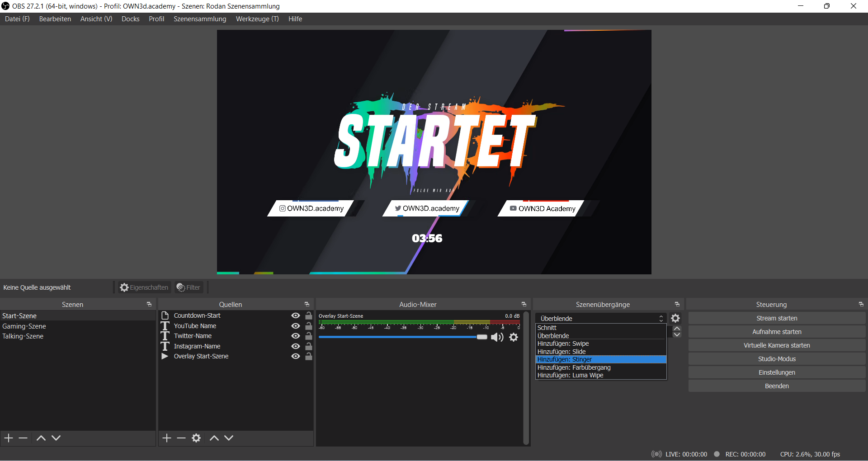Open the Werkzeuge menu
This screenshot has height=461, width=868.
[257, 19]
